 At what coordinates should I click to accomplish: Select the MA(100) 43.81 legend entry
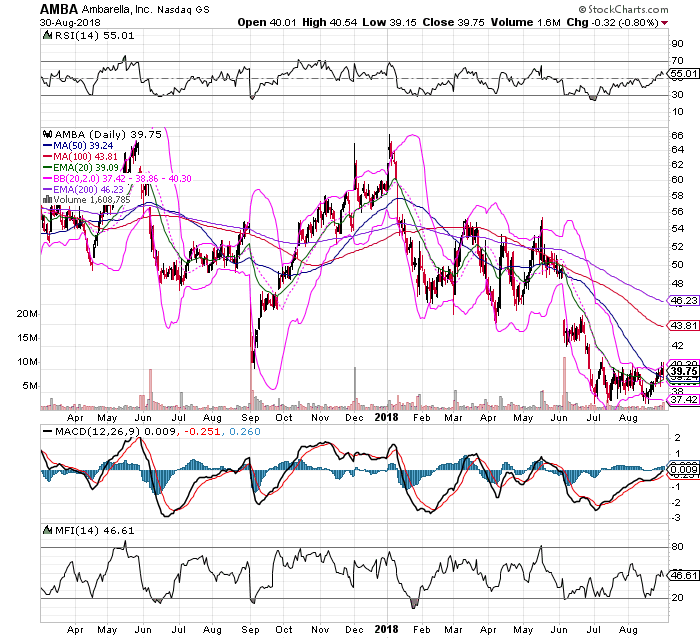click(x=80, y=157)
